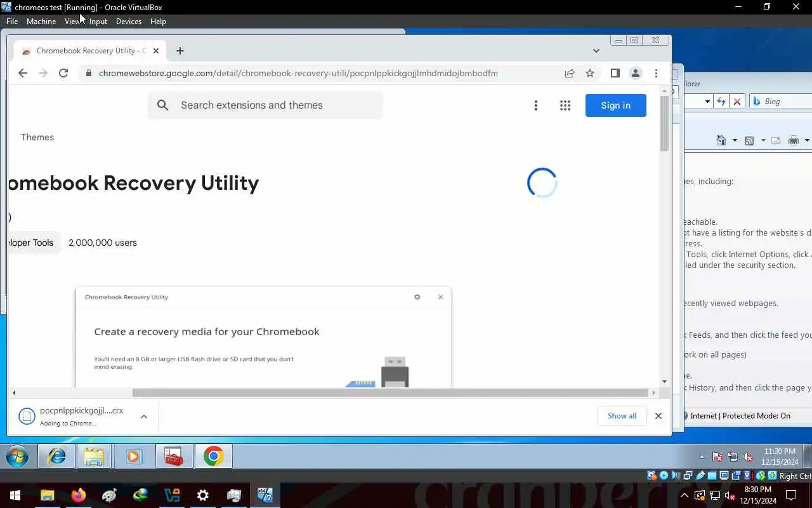Screen dimensions: 812x508
Task: Show hidden icons in host system tray
Action: click(x=684, y=495)
